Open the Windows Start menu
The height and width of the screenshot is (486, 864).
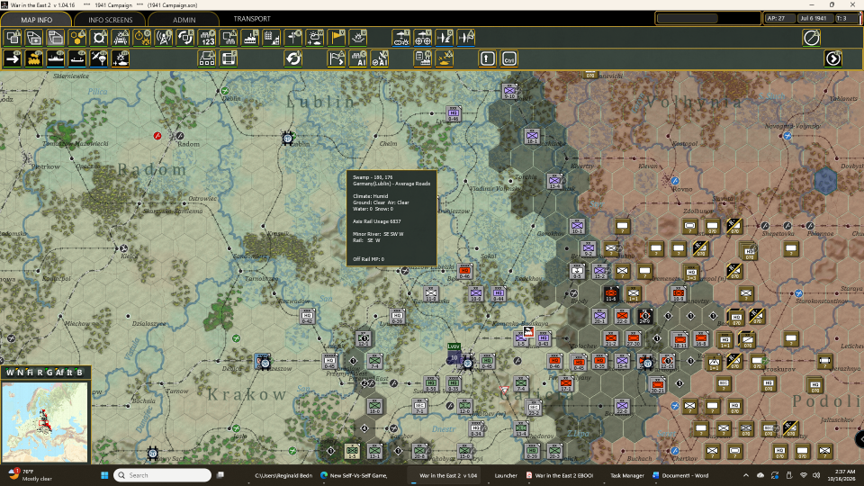click(104, 475)
